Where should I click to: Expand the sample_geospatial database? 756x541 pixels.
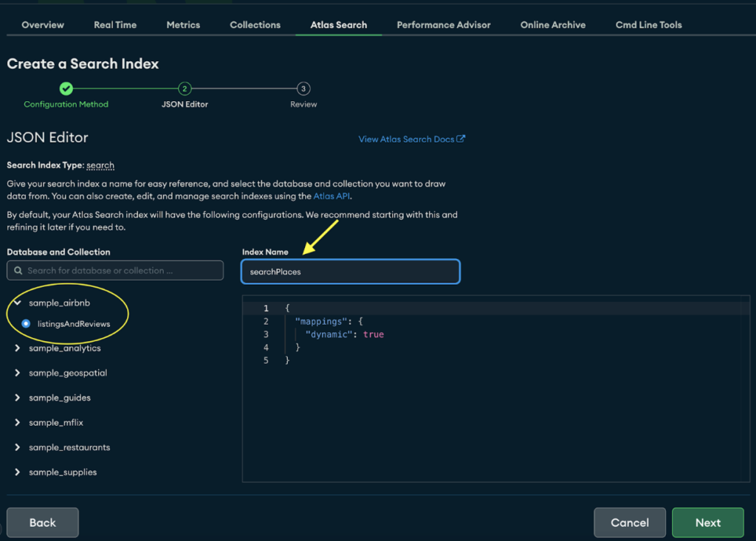click(17, 373)
